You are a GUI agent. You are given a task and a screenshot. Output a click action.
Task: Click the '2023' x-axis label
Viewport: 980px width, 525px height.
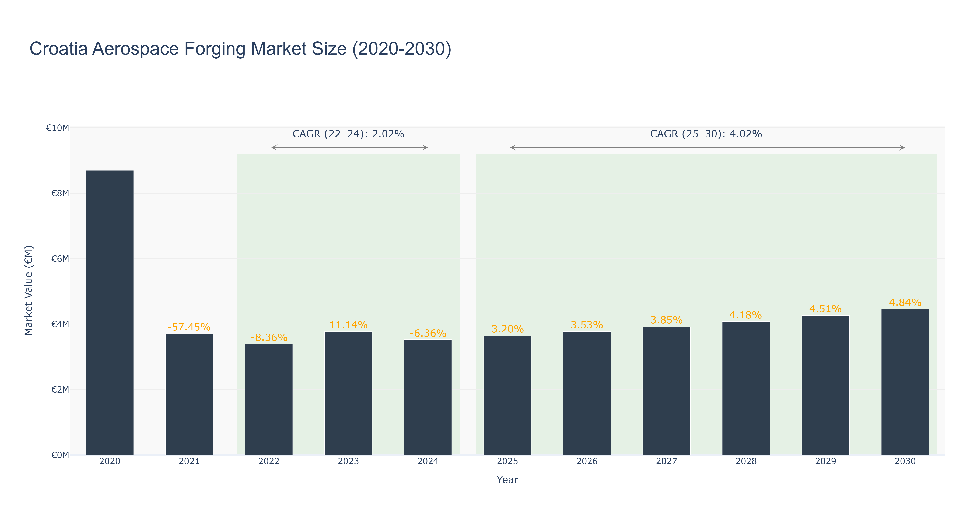(x=348, y=461)
